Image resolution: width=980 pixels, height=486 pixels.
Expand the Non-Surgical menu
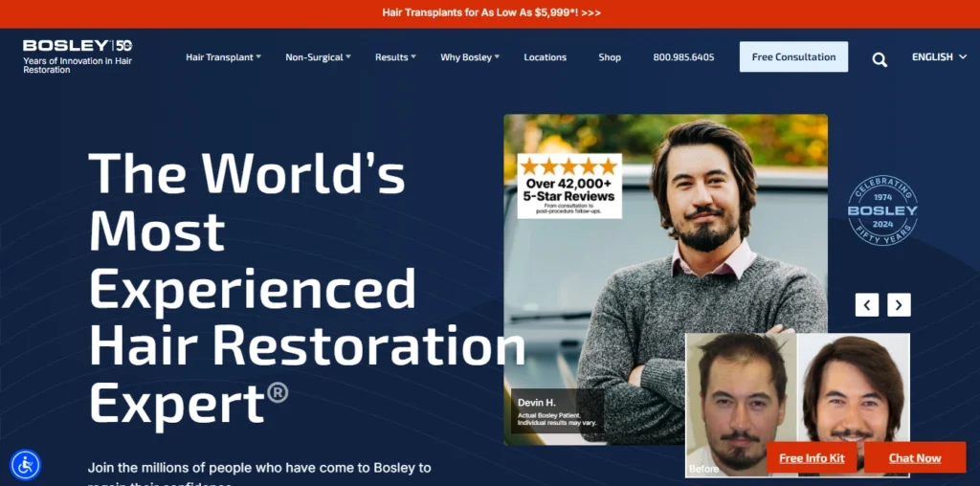tap(318, 56)
